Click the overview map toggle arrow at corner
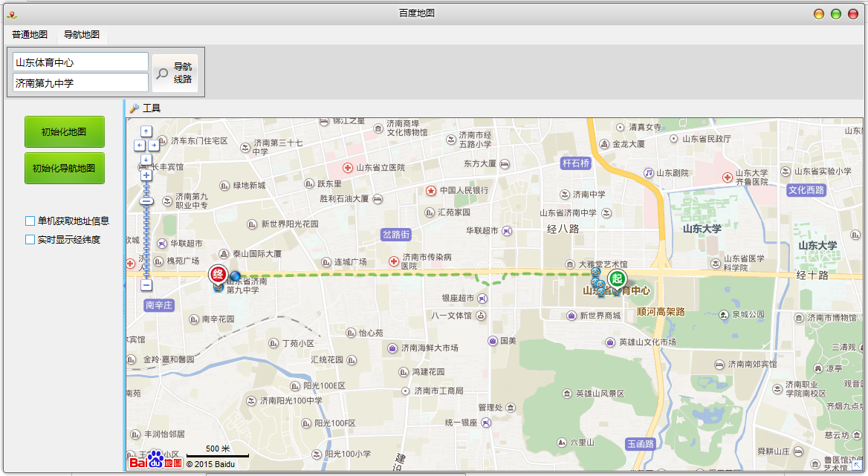 (857, 466)
